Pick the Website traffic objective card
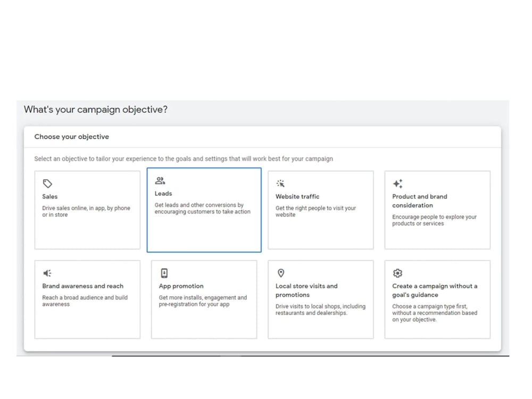Screen dimensions: 532x399 coord(321,210)
